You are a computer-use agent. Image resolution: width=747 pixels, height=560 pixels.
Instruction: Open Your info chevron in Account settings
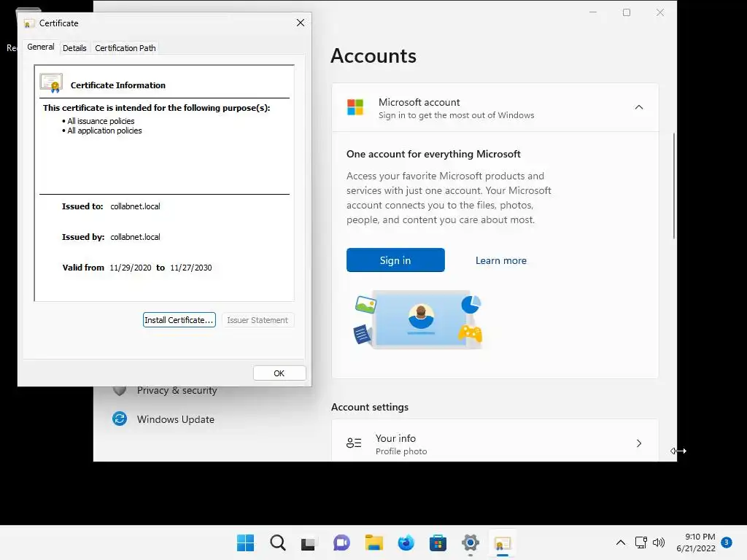[x=639, y=443]
